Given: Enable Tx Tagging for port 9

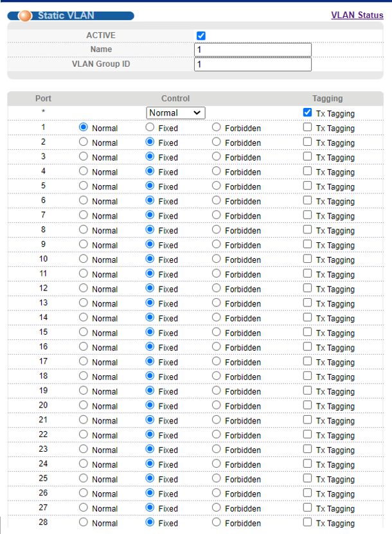Looking at the screenshot, I should [307, 244].
